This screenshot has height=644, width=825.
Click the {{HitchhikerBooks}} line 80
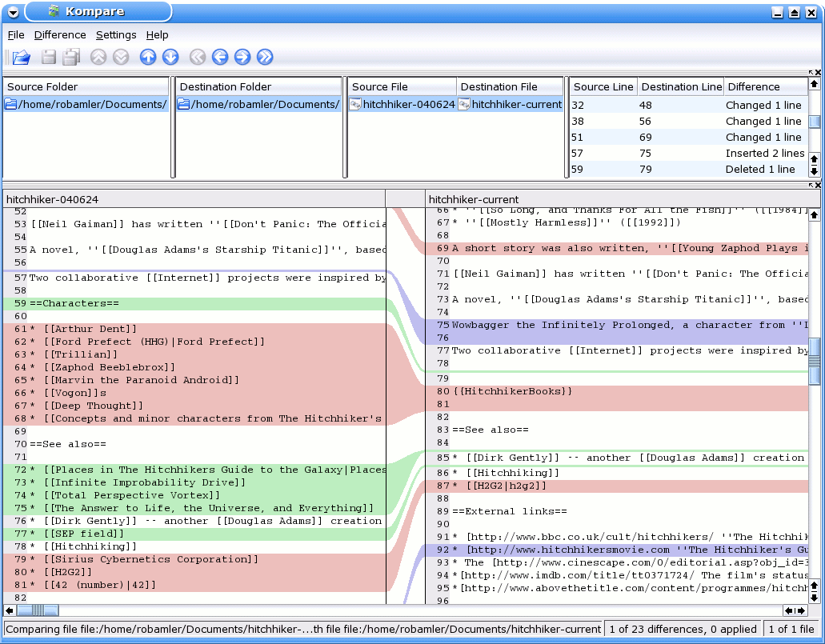(x=617, y=391)
